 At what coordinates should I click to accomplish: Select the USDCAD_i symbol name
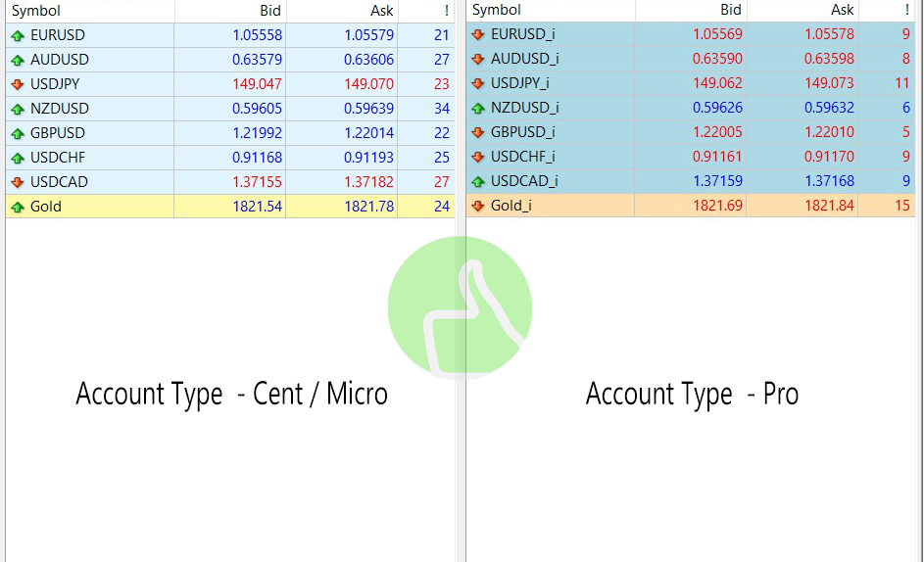pyautogui.click(x=524, y=181)
